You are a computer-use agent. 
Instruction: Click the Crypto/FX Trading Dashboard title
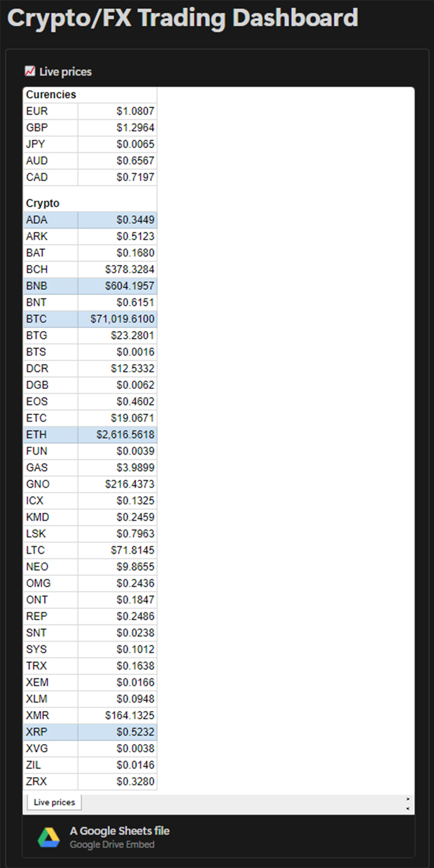(x=183, y=18)
